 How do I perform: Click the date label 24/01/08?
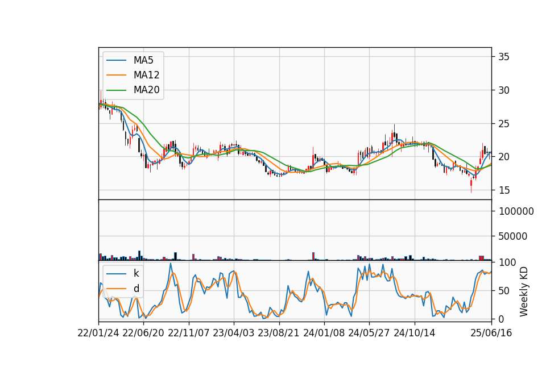tap(324, 333)
